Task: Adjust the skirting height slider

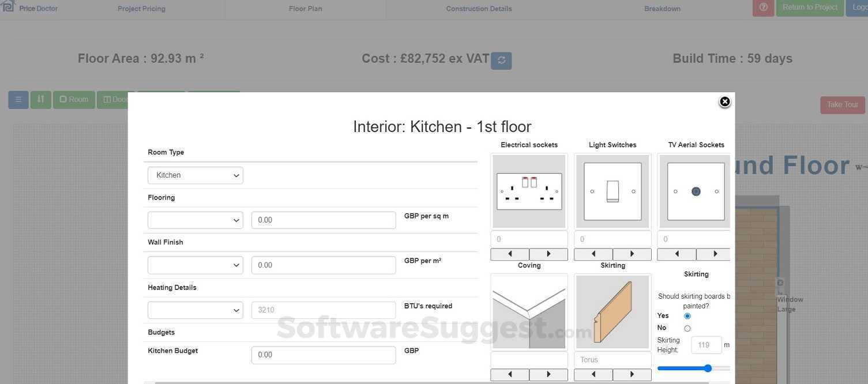Action: (708, 368)
